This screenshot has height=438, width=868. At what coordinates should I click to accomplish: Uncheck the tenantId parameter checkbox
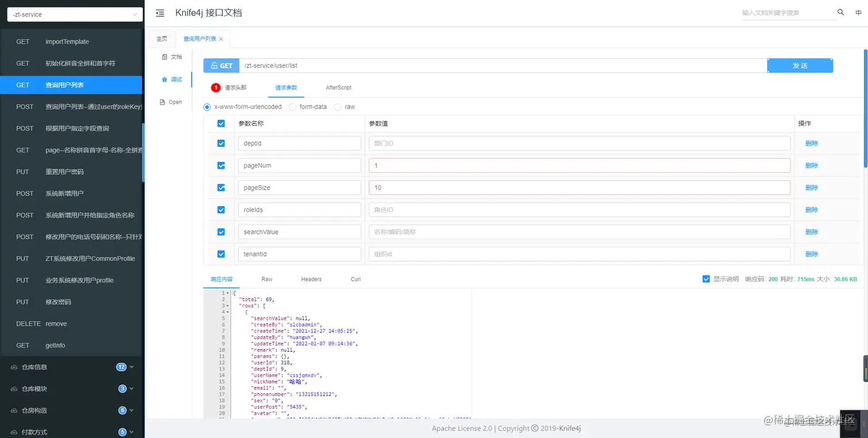click(x=221, y=254)
